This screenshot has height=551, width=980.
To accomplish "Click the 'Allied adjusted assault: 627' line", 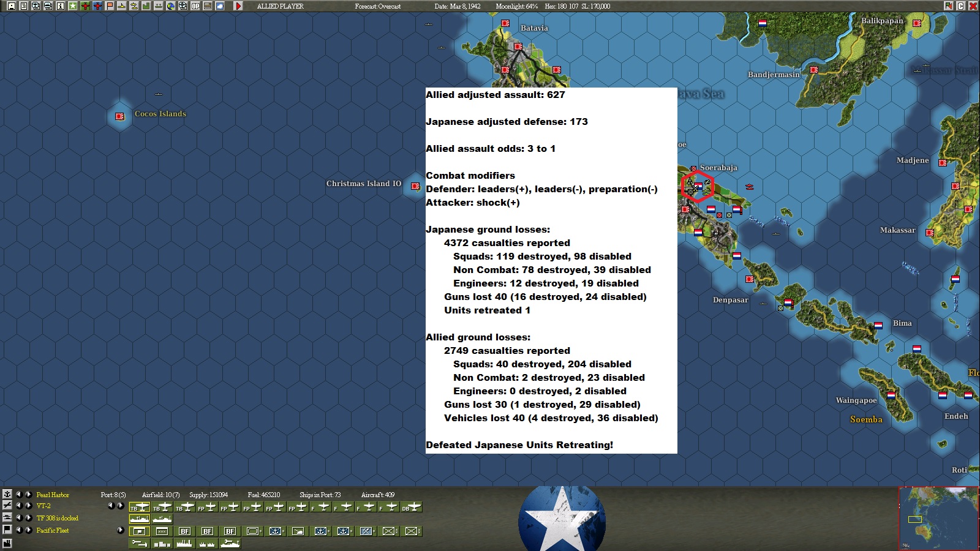I will click(496, 95).
